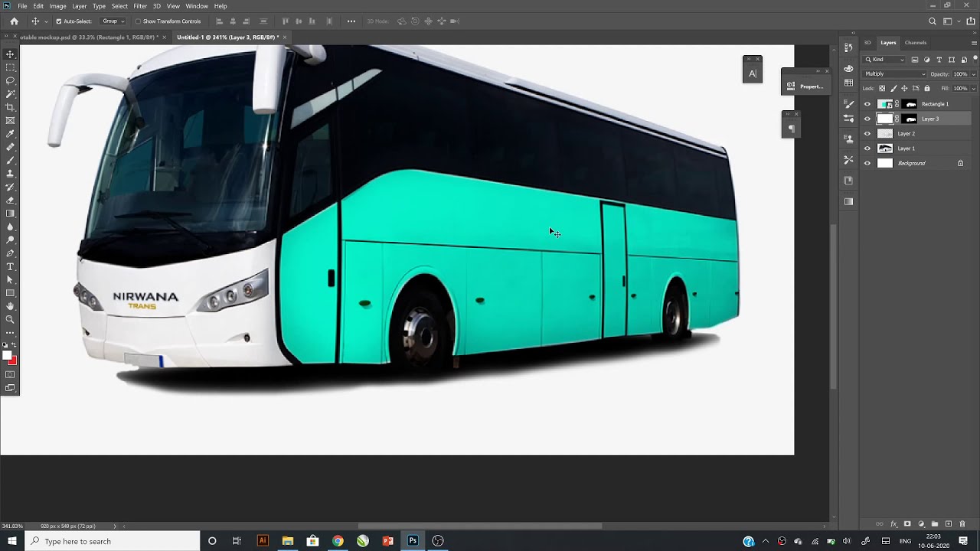Open the Auto-Select Group dropdown
This screenshot has height=551, width=980.
point(121,21)
